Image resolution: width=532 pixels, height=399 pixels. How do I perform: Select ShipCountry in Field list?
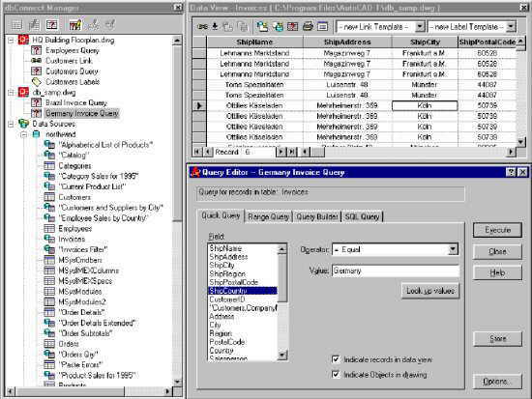pyautogui.click(x=242, y=291)
